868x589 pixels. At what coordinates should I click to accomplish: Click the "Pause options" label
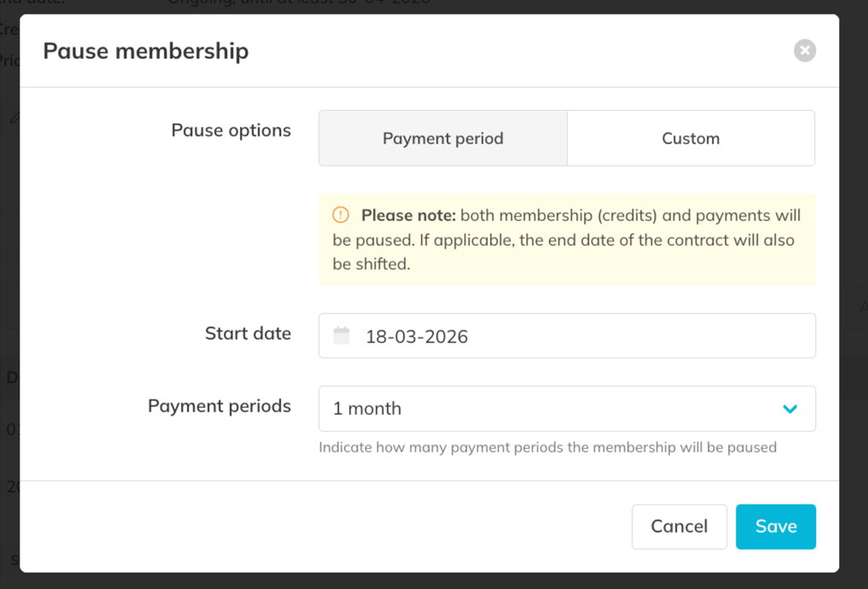coord(230,131)
